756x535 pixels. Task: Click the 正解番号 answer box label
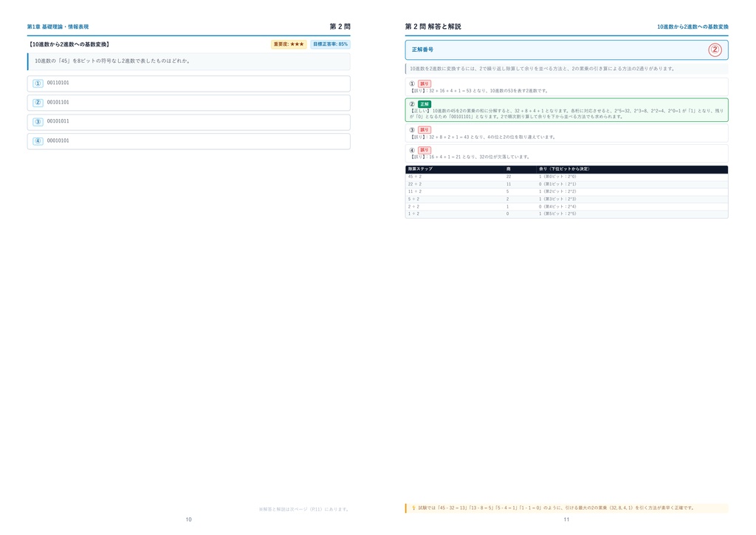(x=422, y=50)
